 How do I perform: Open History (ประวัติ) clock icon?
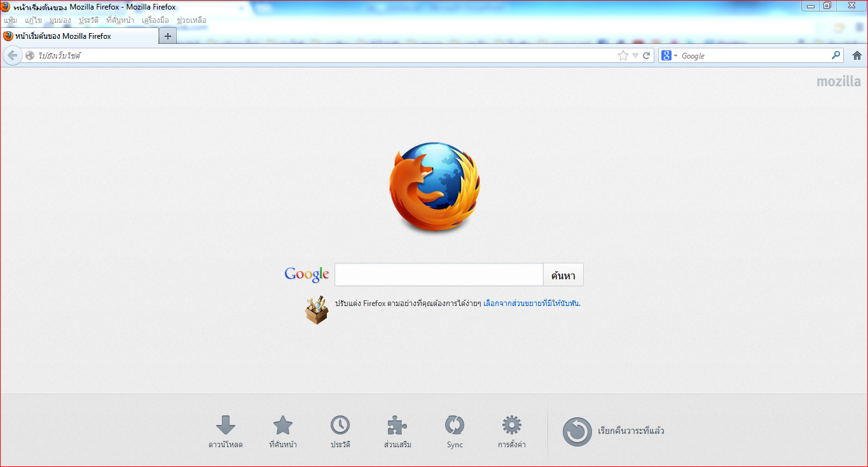pyautogui.click(x=340, y=425)
